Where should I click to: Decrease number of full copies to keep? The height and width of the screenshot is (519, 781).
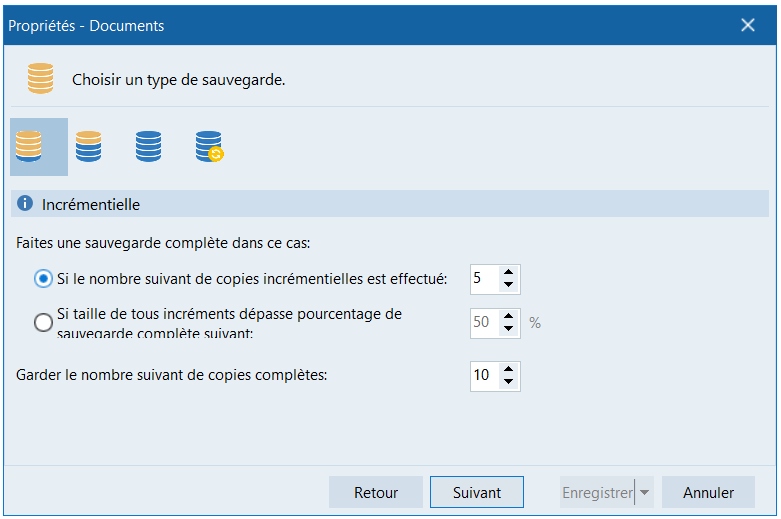[508, 382]
